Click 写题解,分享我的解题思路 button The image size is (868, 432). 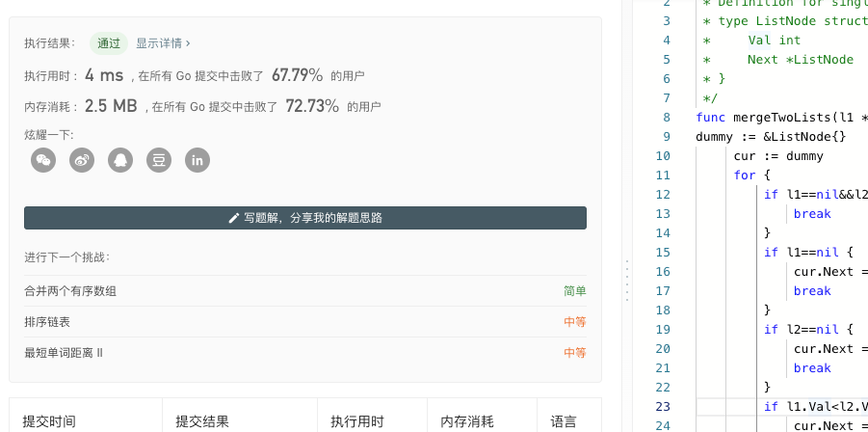[x=305, y=218]
